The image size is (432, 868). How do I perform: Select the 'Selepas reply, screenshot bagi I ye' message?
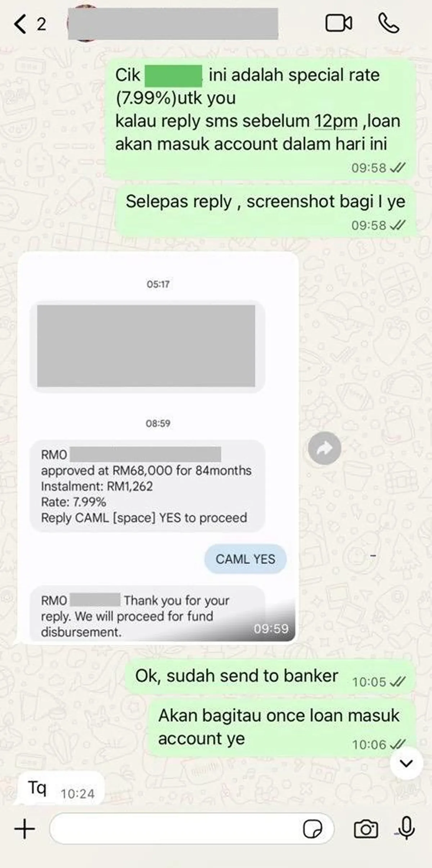(266, 211)
